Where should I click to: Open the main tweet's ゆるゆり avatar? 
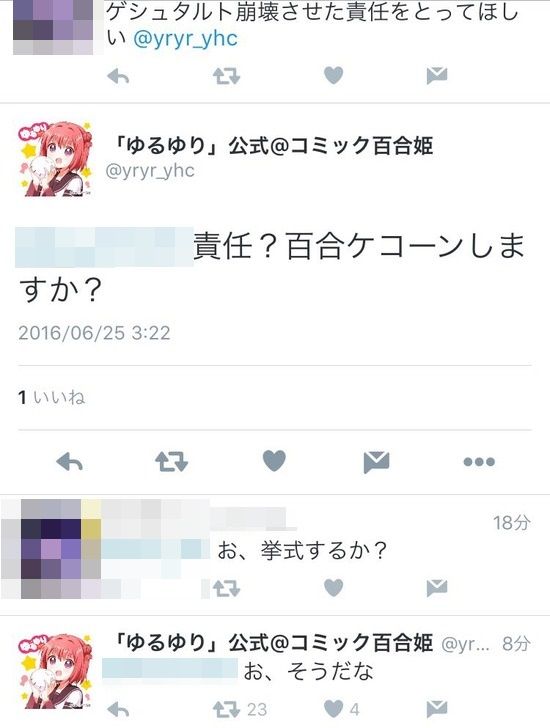click(x=55, y=160)
